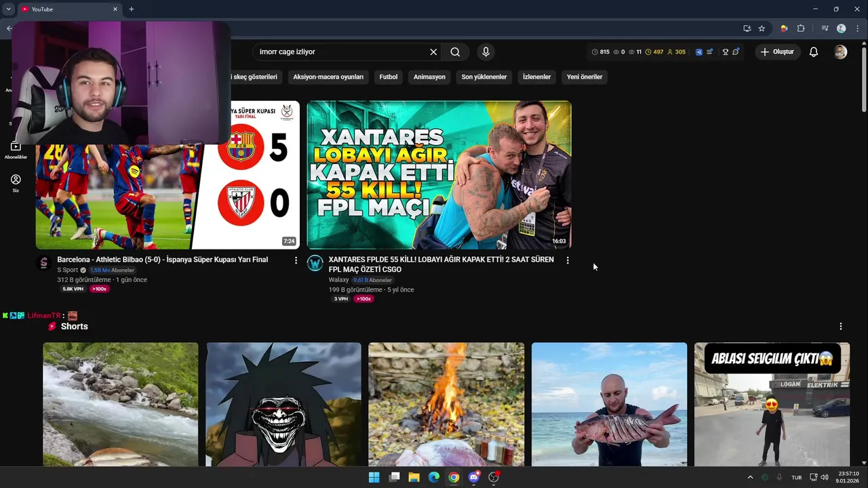The width and height of the screenshot is (868, 488).
Task: Open the ABLASI SEVGİLİM ÇIKTI Short
Action: 772,404
